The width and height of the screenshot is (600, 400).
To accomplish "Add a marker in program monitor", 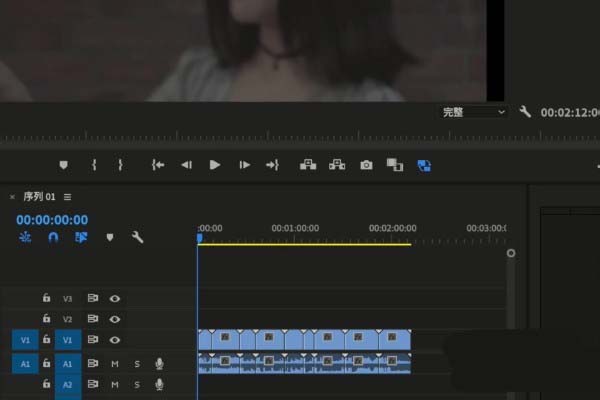I will point(64,165).
